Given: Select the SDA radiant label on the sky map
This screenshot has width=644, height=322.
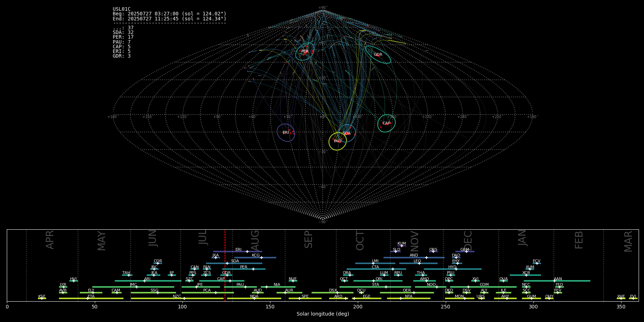Looking at the screenshot, I should [x=346, y=133].
